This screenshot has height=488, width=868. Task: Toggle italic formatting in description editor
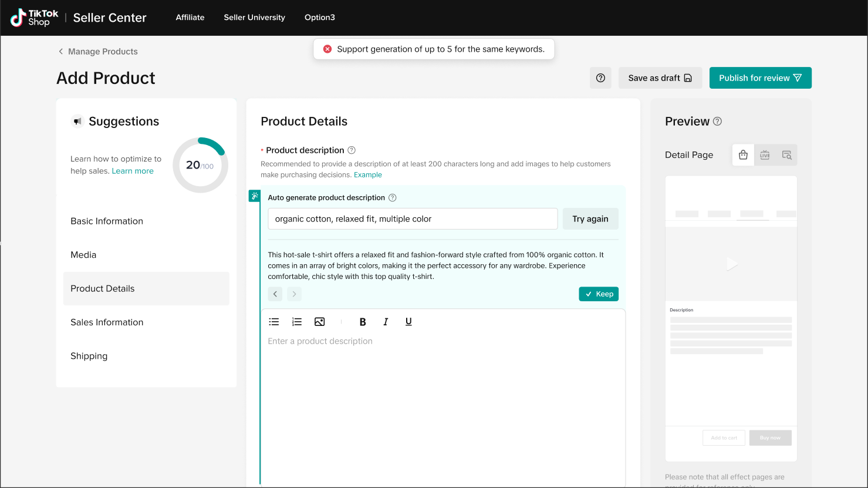click(386, 322)
